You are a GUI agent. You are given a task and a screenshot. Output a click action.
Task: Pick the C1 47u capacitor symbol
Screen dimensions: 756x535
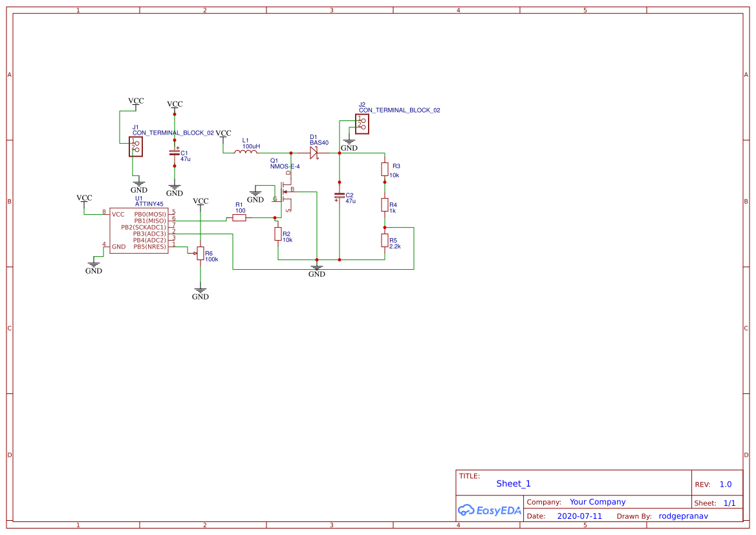click(174, 153)
